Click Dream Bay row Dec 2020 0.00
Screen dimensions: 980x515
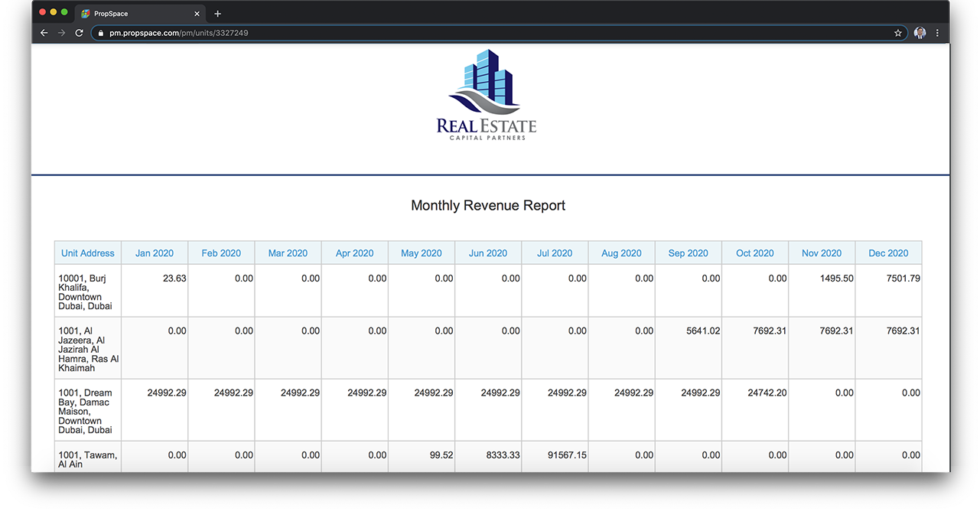888,411
